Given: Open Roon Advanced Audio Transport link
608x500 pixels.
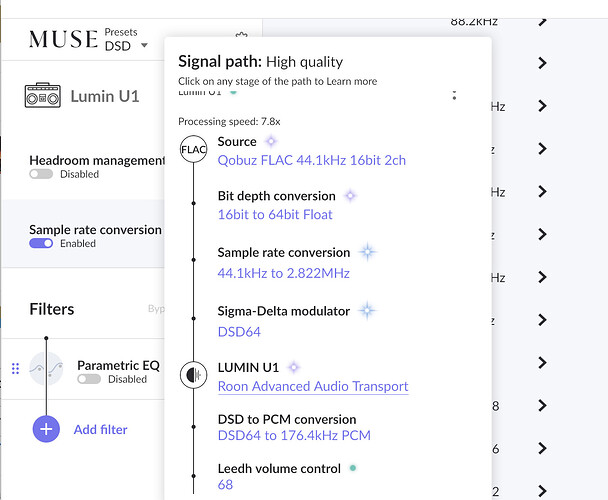Looking at the screenshot, I should point(313,386).
